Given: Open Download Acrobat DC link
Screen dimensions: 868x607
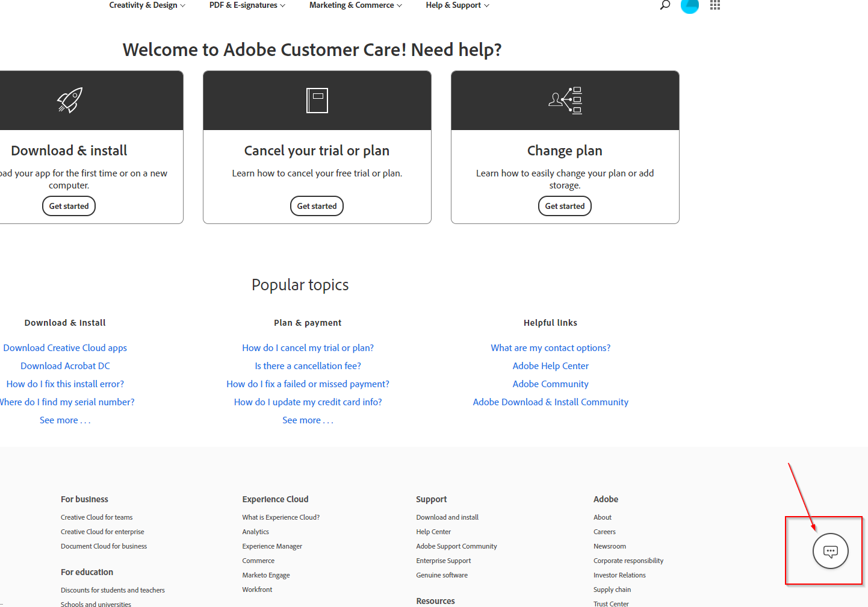Looking at the screenshot, I should pyautogui.click(x=65, y=366).
